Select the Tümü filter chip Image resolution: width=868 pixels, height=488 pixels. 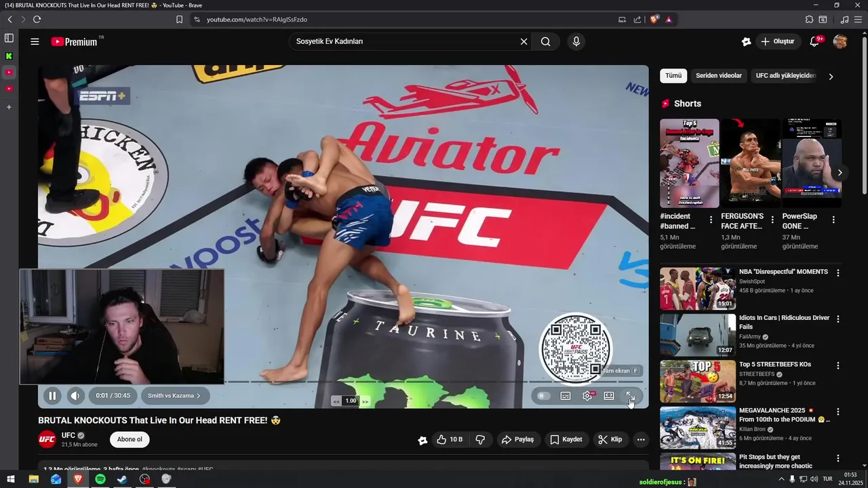[x=673, y=76]
